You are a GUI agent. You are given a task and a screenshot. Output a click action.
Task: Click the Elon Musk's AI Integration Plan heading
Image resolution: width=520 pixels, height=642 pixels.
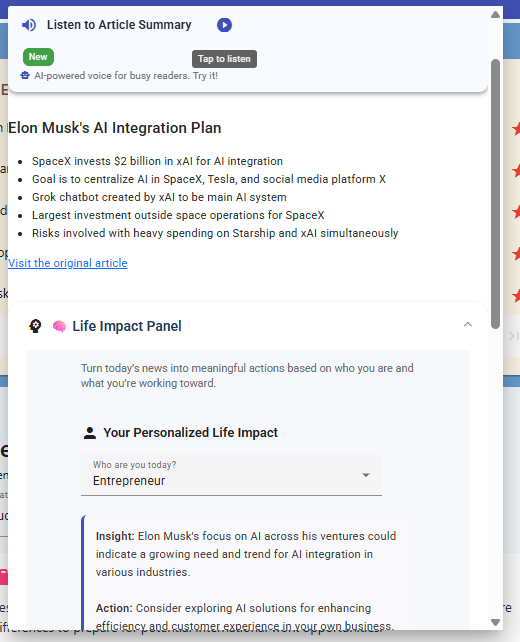(x=115, y=128)
